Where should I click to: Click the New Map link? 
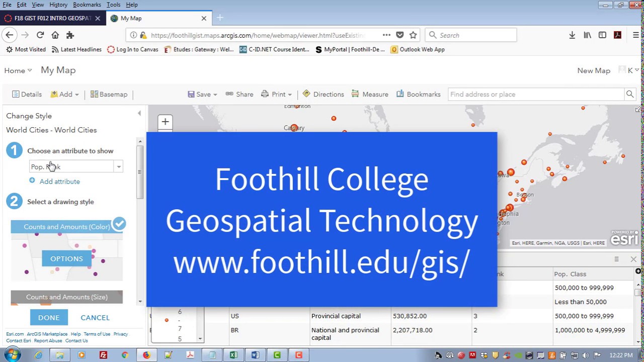point(594,70)
